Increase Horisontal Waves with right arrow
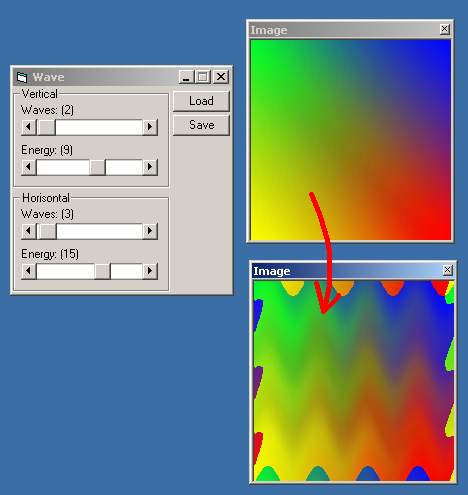Screen dimensions: 468x495 coord(150,231)
